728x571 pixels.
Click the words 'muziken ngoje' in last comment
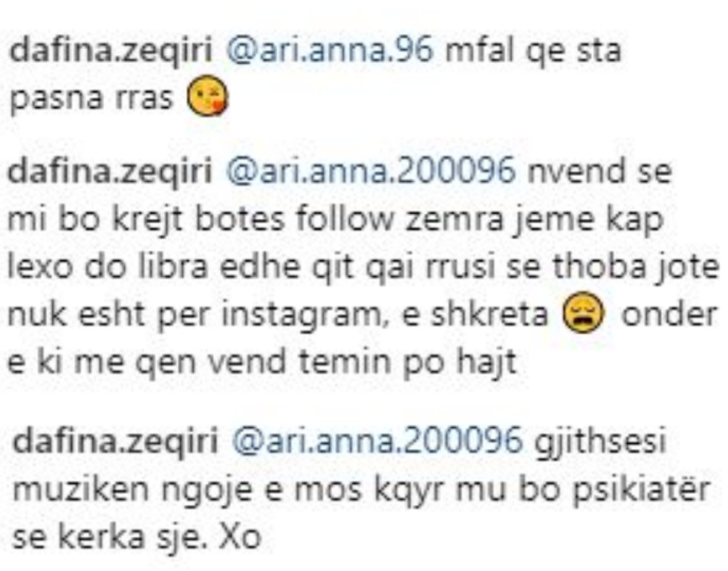pyautogui.click(x=133, y=490)
